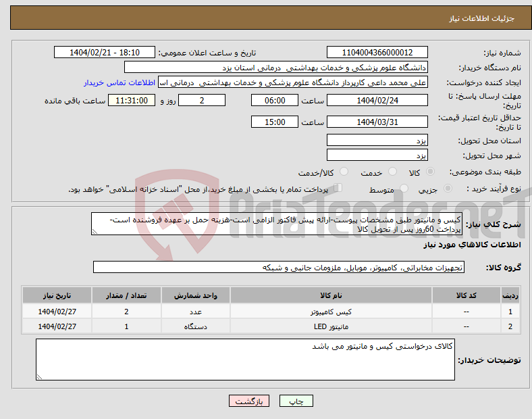This screenshot has width=532, height=419.
Task: Click the چاپ print button
Action: [x=296, y=401]
